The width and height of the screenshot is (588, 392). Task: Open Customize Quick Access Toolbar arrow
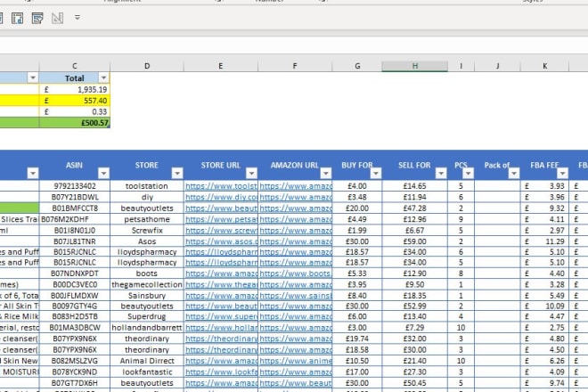[x=78, y=17]
